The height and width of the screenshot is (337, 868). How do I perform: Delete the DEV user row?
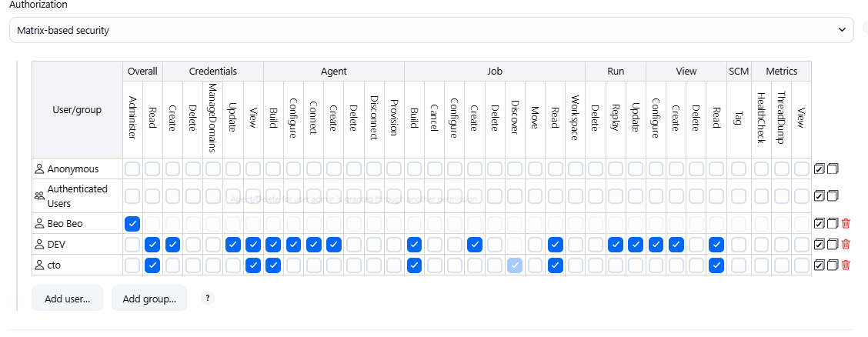click(x=846, y=245)
